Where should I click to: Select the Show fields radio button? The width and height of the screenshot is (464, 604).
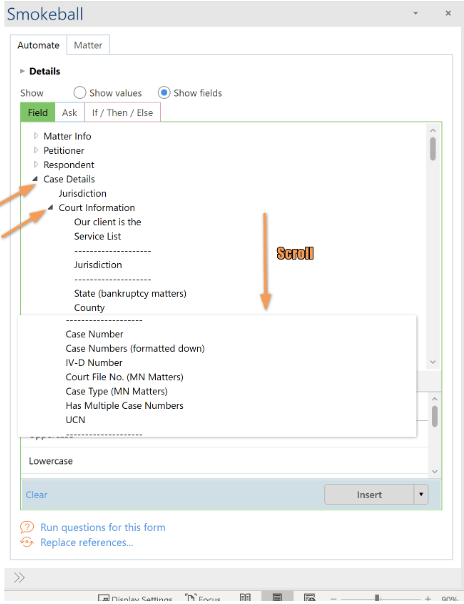click(164, 93)
